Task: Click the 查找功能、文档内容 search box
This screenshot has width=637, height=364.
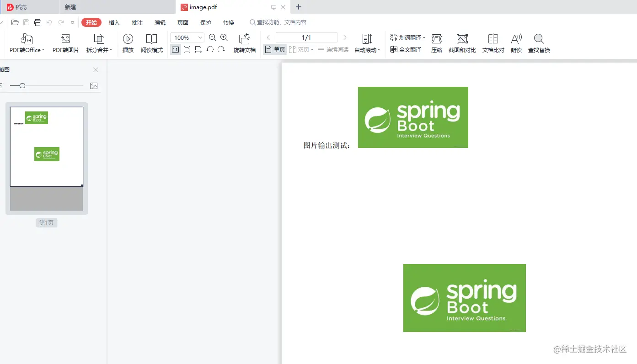Action: pos(278,22)
